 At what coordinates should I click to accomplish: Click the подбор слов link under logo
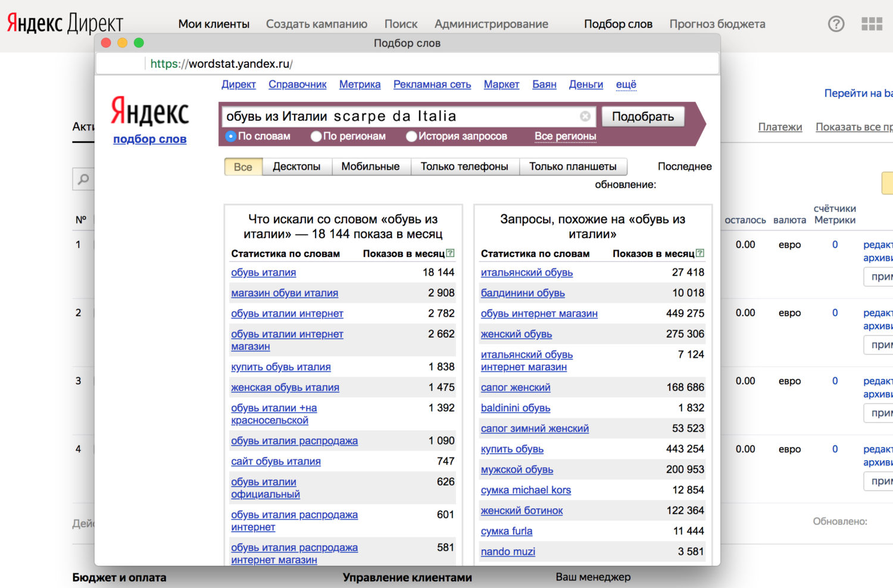(x=150, y=139)
